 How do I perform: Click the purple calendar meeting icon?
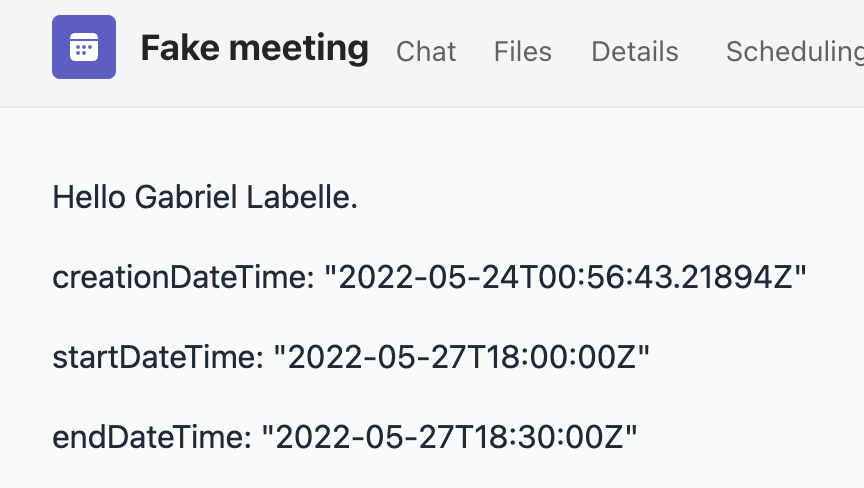[84, 47]
